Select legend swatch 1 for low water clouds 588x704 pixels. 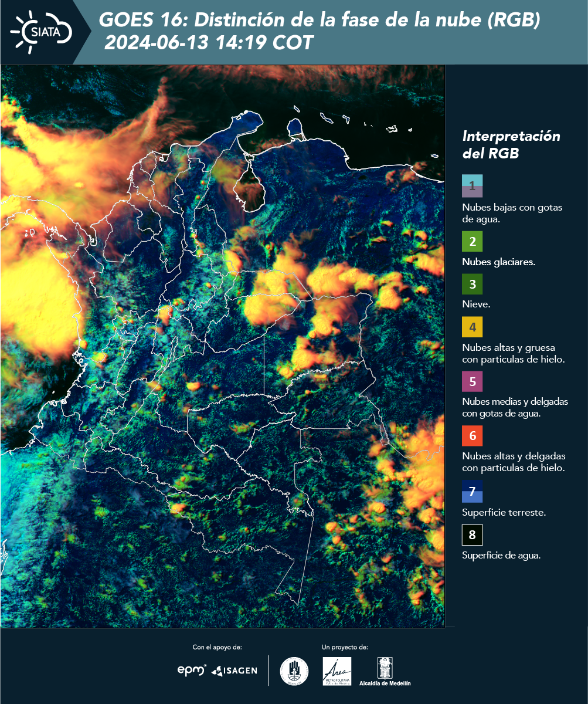(x=472, y=186)
